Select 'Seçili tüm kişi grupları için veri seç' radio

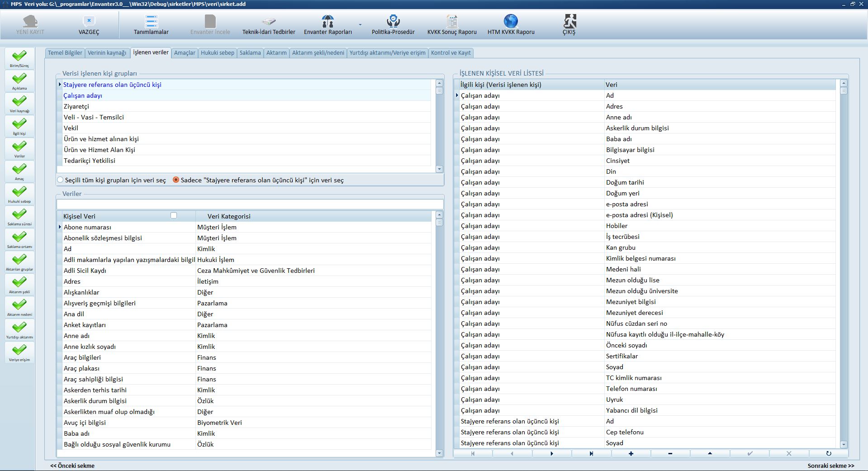tap(60, 180)
